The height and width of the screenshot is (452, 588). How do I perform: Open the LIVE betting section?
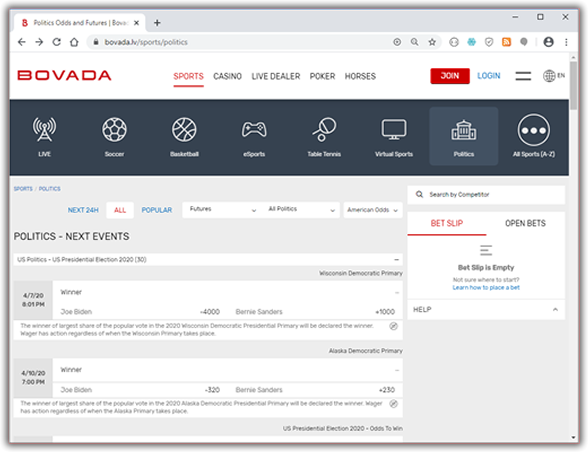pyautogui.click(x=44, y=137)
